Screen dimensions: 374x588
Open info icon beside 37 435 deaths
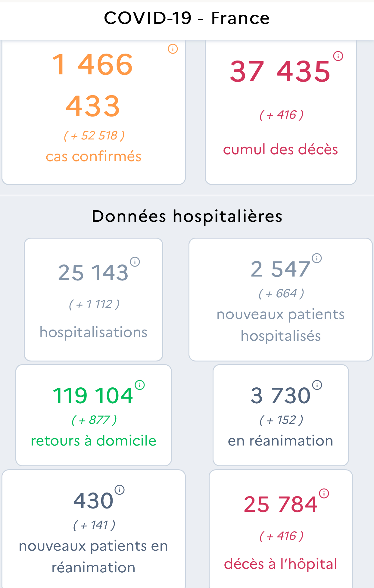point(338,56)
